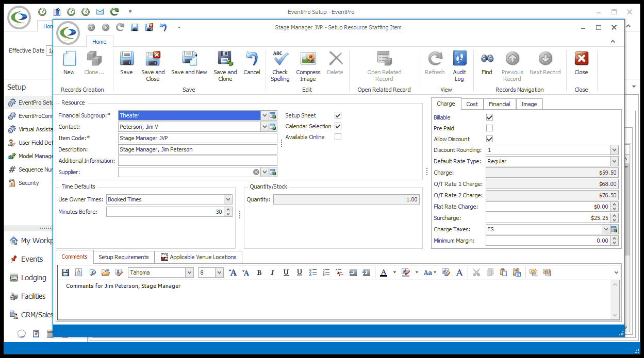The height and width of the screenshot is (358, 644).
Task: Toggle italic in the comments editor
Action: (273, 272)
